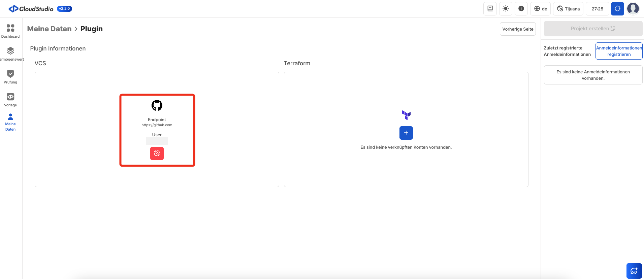Open the language selector showing de

point(540,9)
